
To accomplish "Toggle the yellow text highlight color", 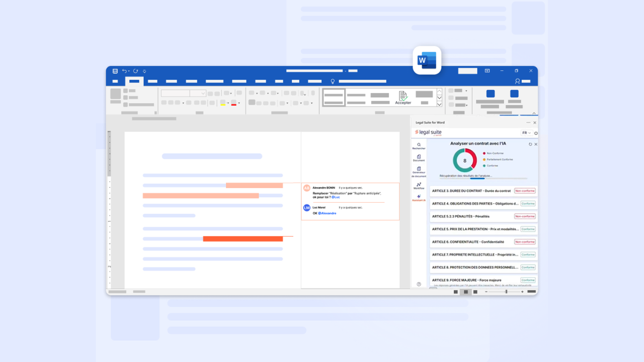I will (223, 102).
